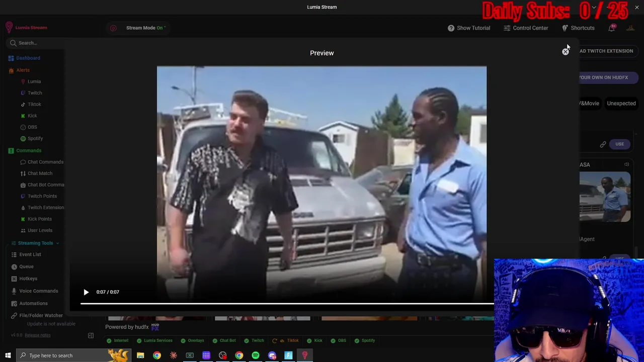This screenshot has width=644, height=362.
Task: Open File Explorer from the taskbar
Action: (140, 355)
